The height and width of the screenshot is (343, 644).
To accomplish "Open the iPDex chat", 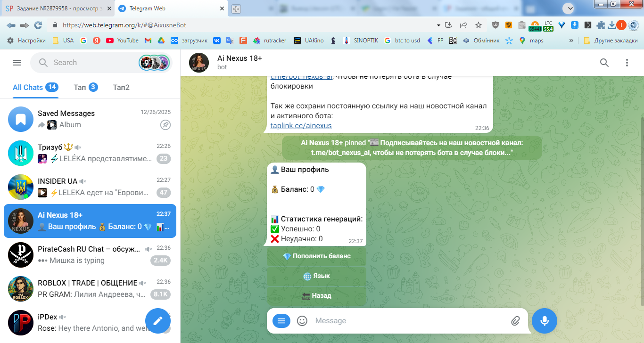I will [x=90, y=323].
